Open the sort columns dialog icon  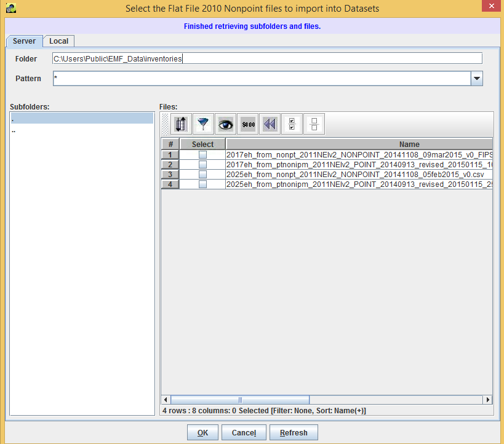click(180, 124)
